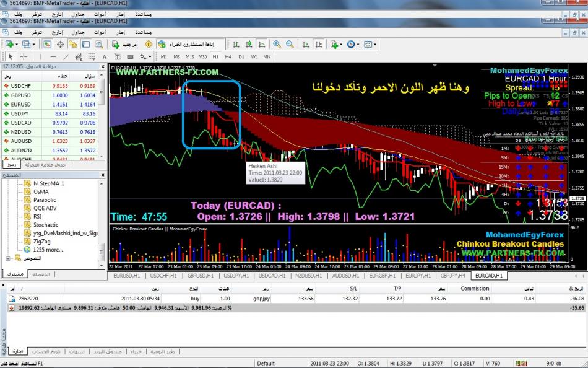
Task: Expand the Templates dropdown arrow
Action: 375,45
